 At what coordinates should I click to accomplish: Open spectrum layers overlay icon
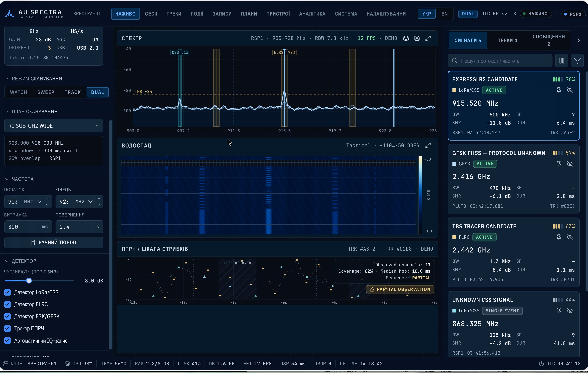406,38
